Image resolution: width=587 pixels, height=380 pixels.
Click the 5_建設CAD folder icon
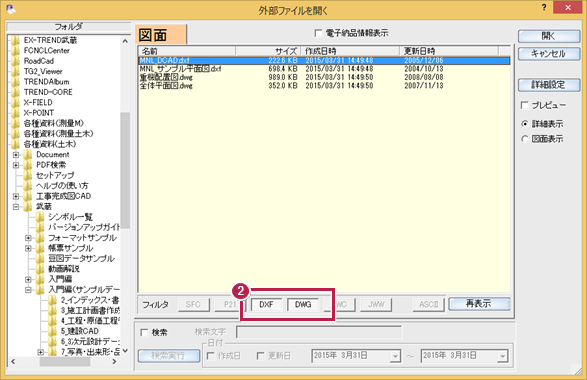[52, 331]
